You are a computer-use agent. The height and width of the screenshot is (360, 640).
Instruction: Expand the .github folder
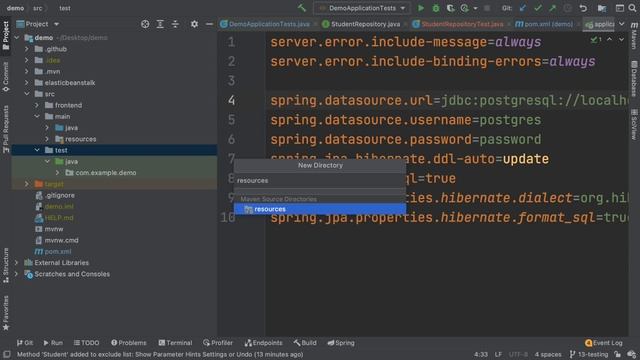coord(27,49)
